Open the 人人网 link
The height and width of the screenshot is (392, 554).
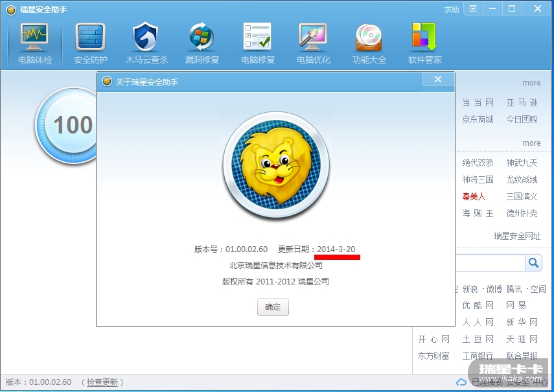tap(478, 322)
